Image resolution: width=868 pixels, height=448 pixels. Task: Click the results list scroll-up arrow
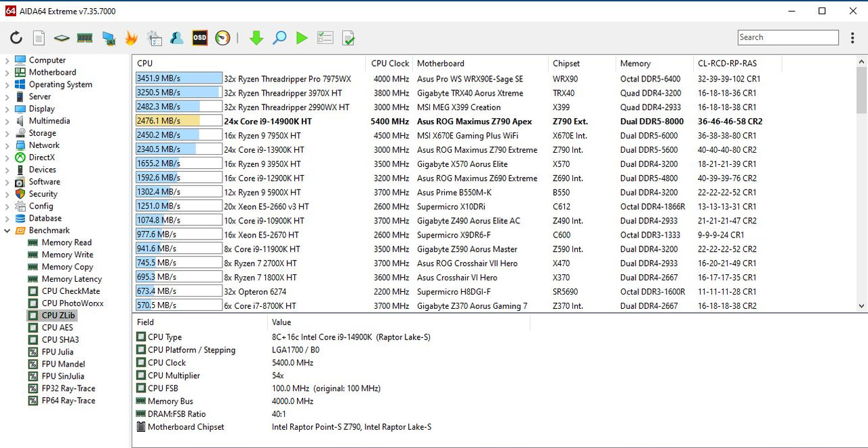tap(862, 62)
